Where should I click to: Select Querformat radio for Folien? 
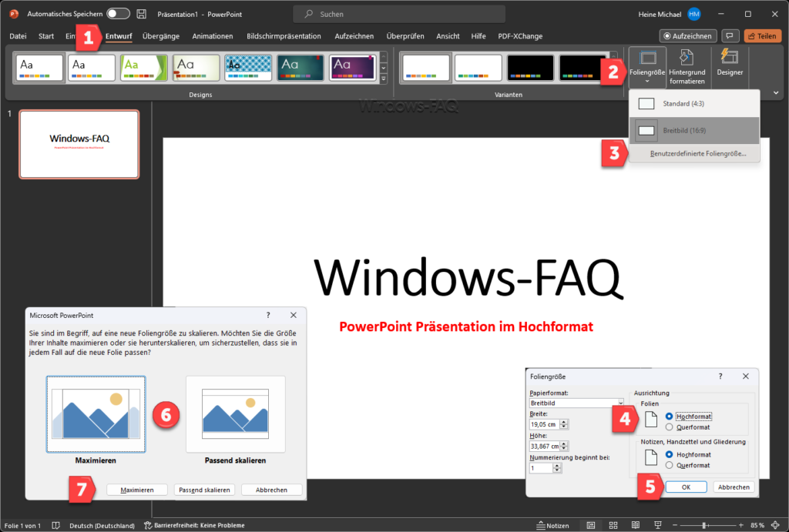click(669, 427)
